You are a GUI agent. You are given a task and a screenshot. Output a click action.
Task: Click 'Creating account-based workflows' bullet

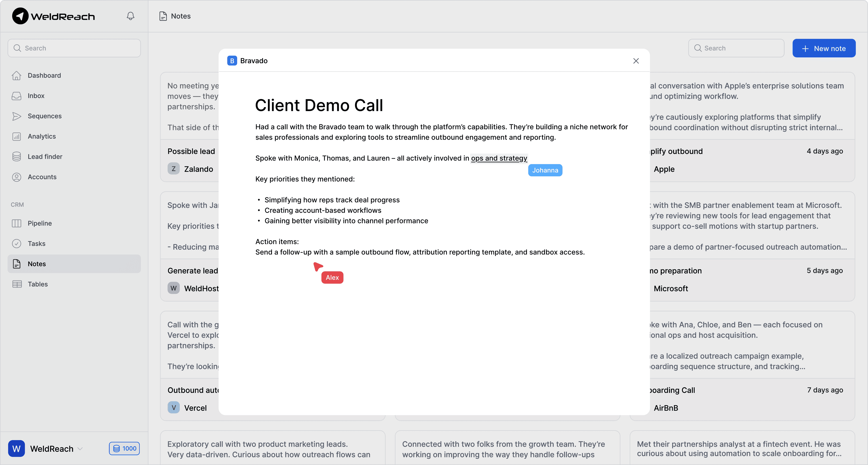pos(323,210)
